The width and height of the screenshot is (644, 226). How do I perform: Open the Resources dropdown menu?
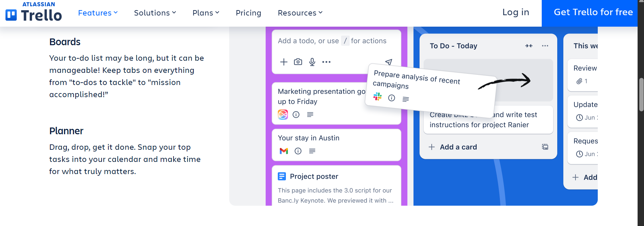[x=300, y=13]
